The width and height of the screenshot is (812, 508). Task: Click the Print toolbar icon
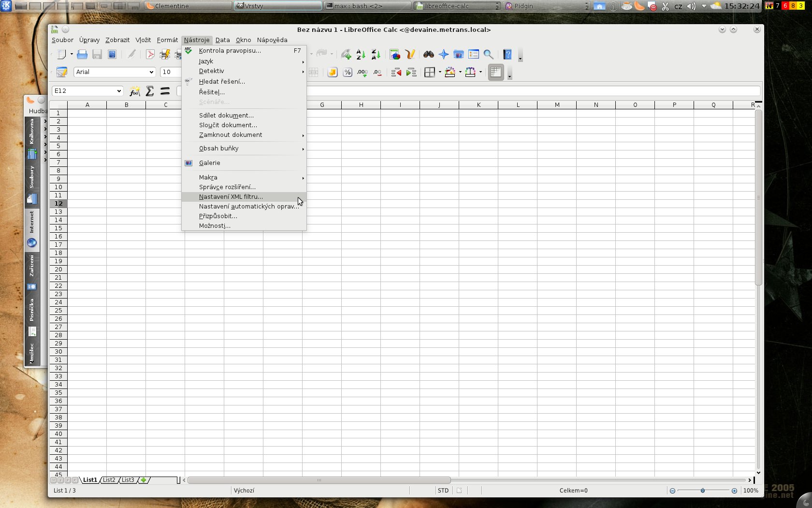(x=82, y=55)
